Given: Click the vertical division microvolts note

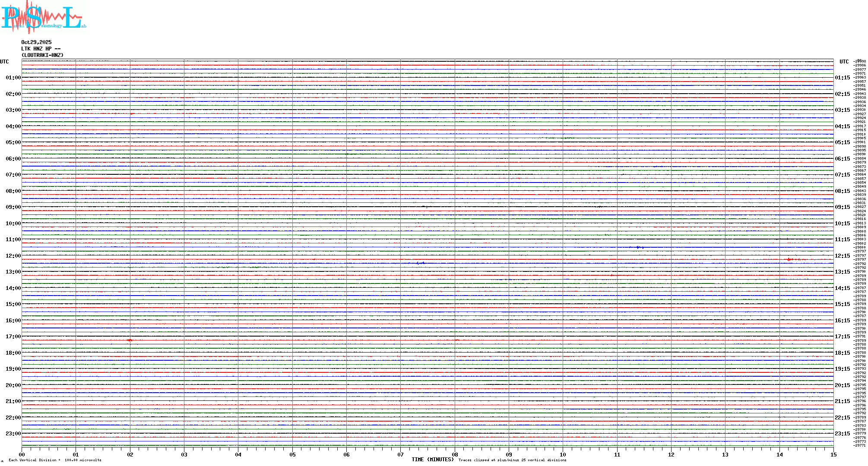Looking at the screenshot, I should tap(55, 460).
